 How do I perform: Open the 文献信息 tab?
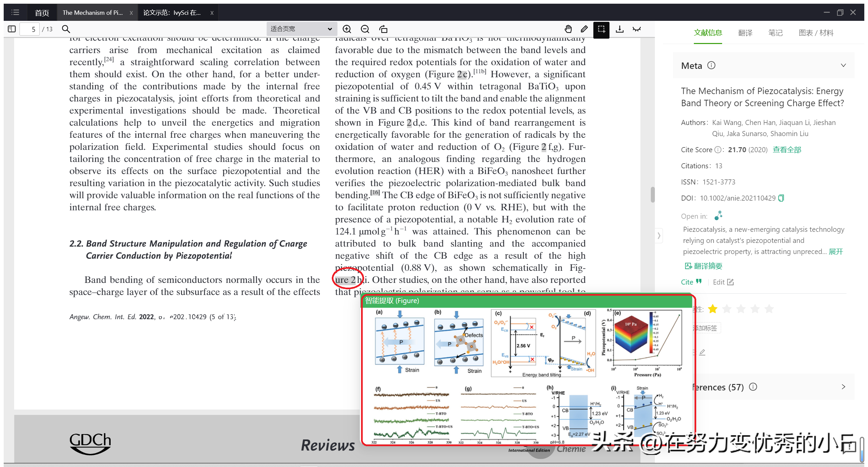coord(708,33)
